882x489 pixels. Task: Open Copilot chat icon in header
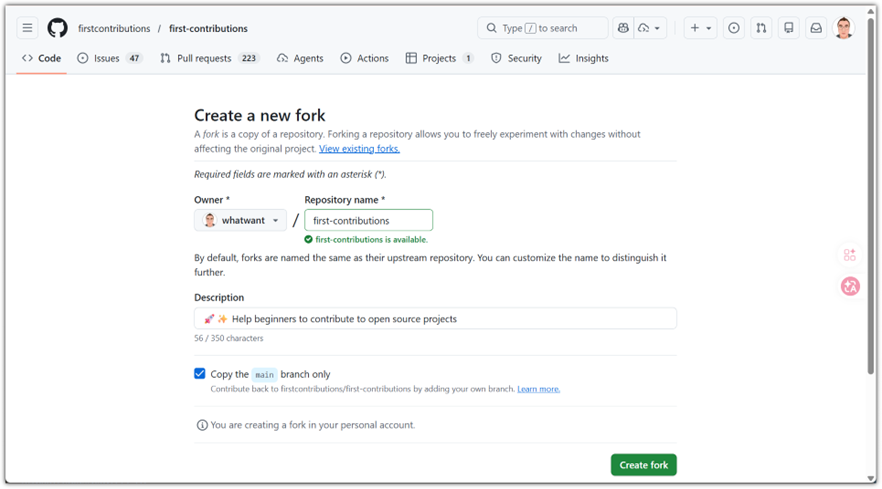pyautogui.click(x=623, y=28)
